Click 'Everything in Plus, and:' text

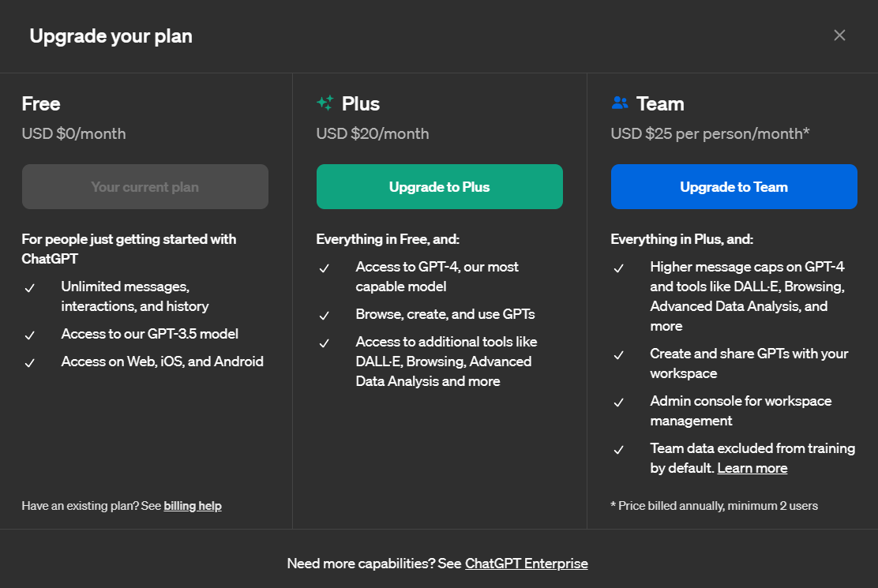pos(681,239)
